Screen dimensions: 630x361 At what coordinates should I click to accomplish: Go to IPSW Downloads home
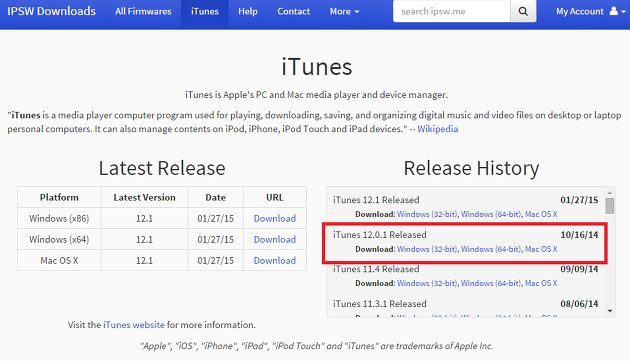point(51,11)
